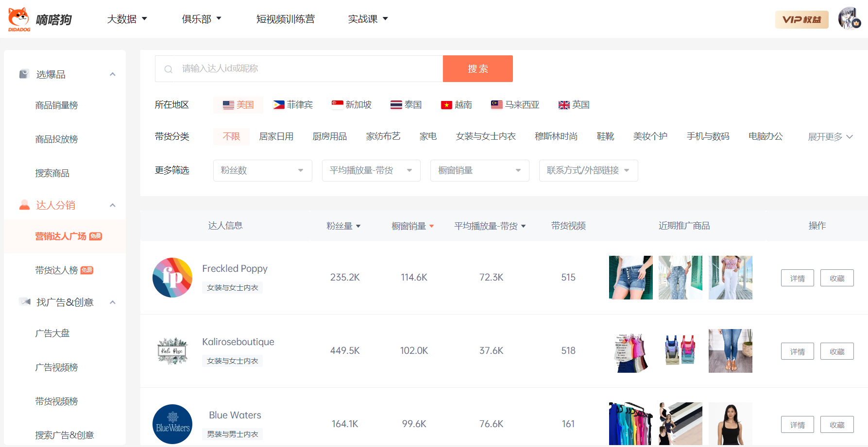Open the denim shorts product thumbnail
Image resolution: width=868 pixels, height=447 pixels.
pos(630,278)
